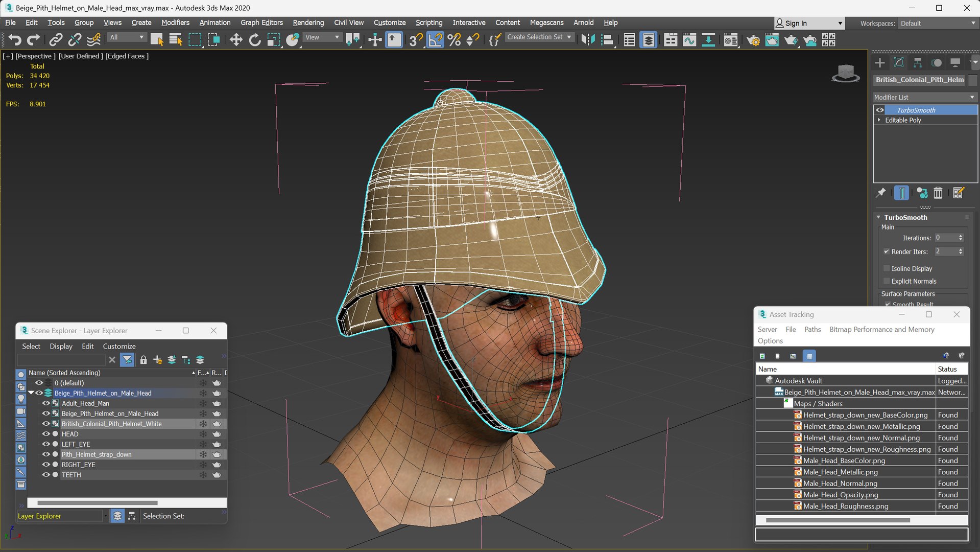The width and height of the screenshot is (980, 552).
Task: Choose the Rectangular Selection Region tool
Action: pos(195,40)
